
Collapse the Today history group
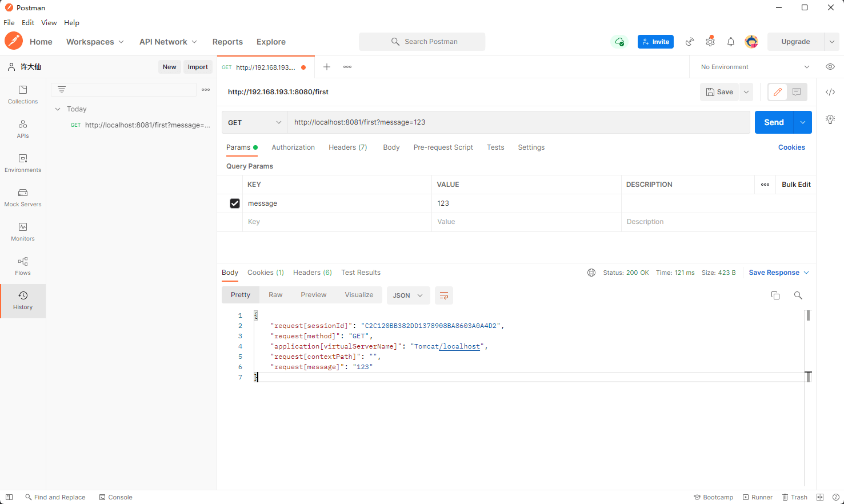(58, 109)
